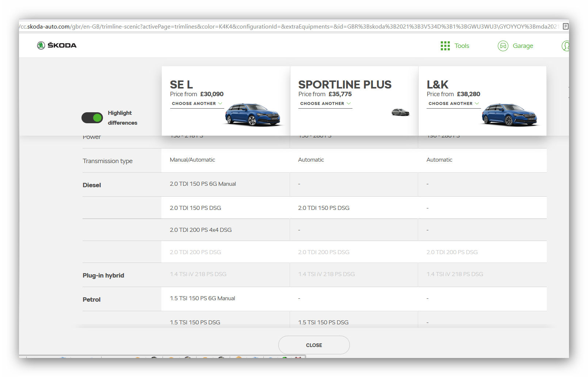588x377 pixels.
Task: Click the Transmission type row label
Action: (107, 161)
